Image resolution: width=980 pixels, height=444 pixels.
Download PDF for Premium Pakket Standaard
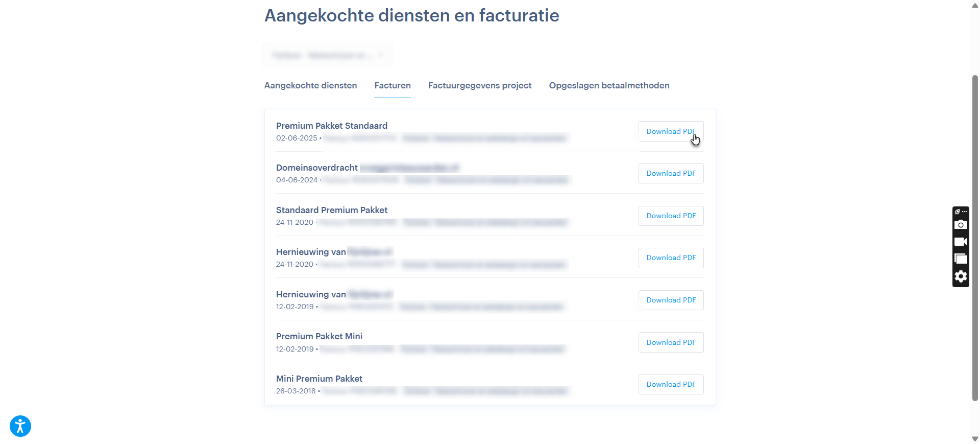(671, 131)
